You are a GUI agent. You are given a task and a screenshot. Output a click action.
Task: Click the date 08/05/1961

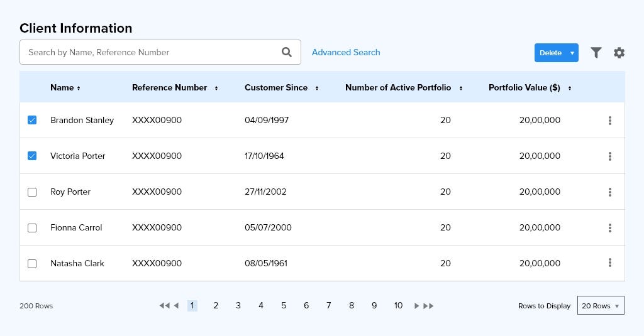266,263
